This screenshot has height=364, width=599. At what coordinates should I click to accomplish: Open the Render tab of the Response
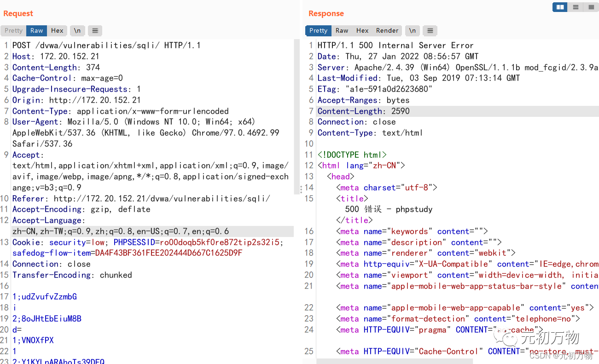point(387,30)
